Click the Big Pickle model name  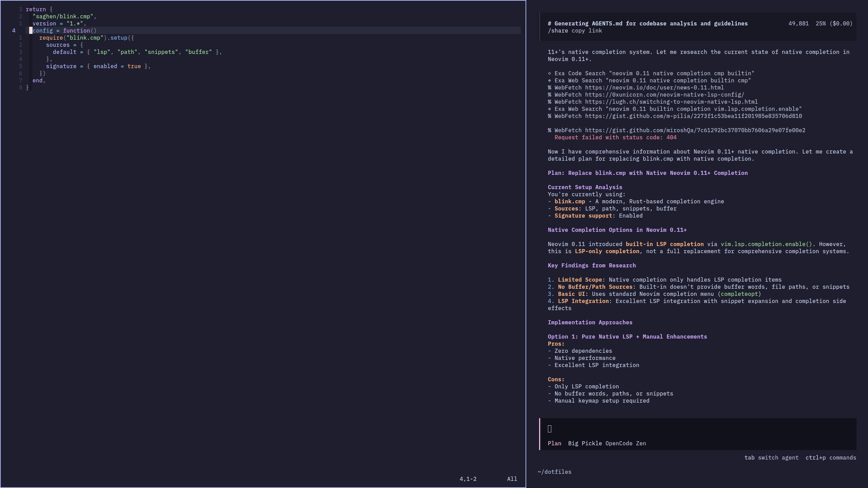(585, 444)
